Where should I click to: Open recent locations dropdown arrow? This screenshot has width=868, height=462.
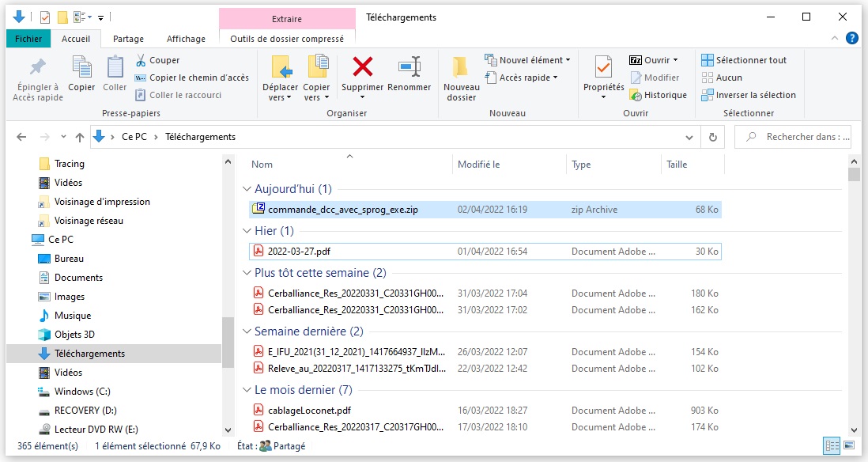pos(63,137)
